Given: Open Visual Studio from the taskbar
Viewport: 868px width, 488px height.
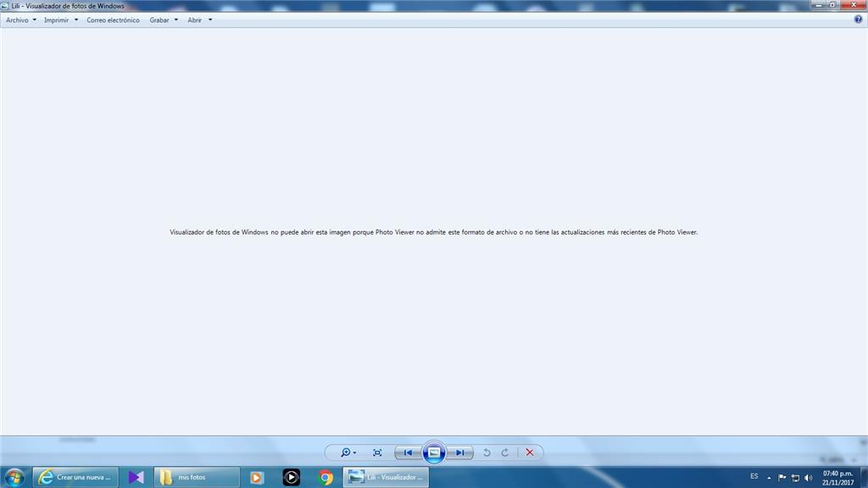Looking at the screenshot, I should [136, 477].
